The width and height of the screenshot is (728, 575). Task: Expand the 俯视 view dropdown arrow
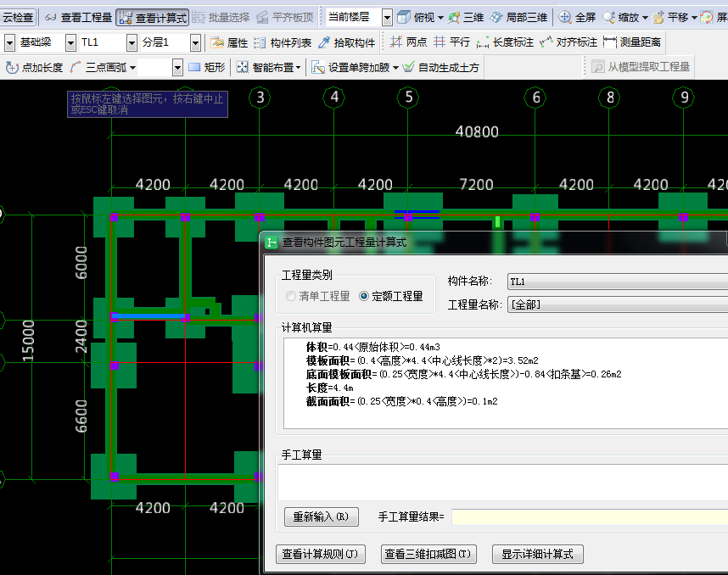(440, 18)
